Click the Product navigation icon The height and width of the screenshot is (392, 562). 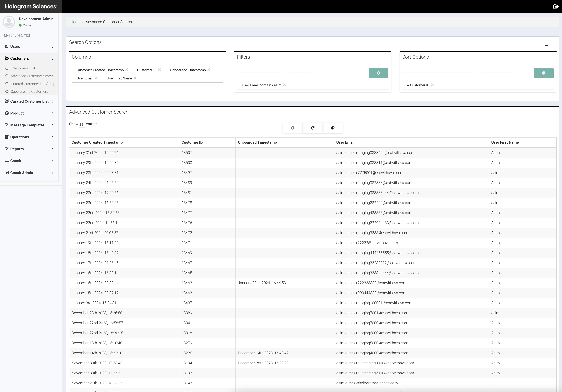pyautogui.click(x=6, y=113)
